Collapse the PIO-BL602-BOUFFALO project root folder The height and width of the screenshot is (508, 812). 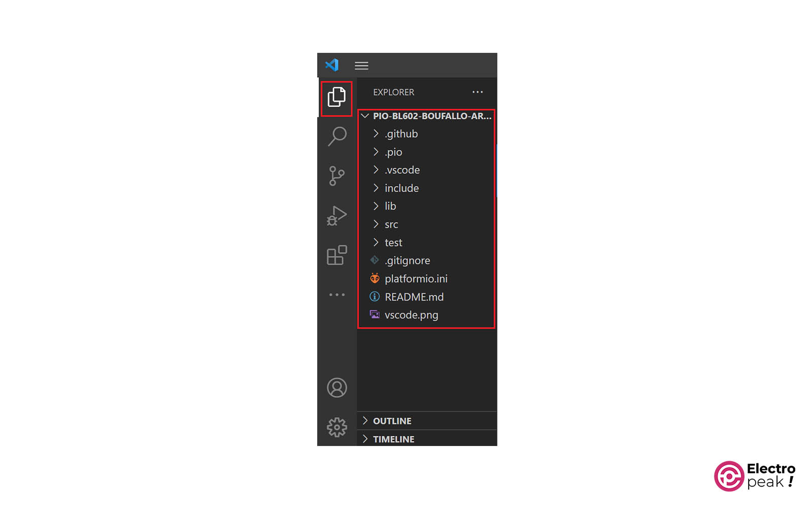(x=426, y=116)
